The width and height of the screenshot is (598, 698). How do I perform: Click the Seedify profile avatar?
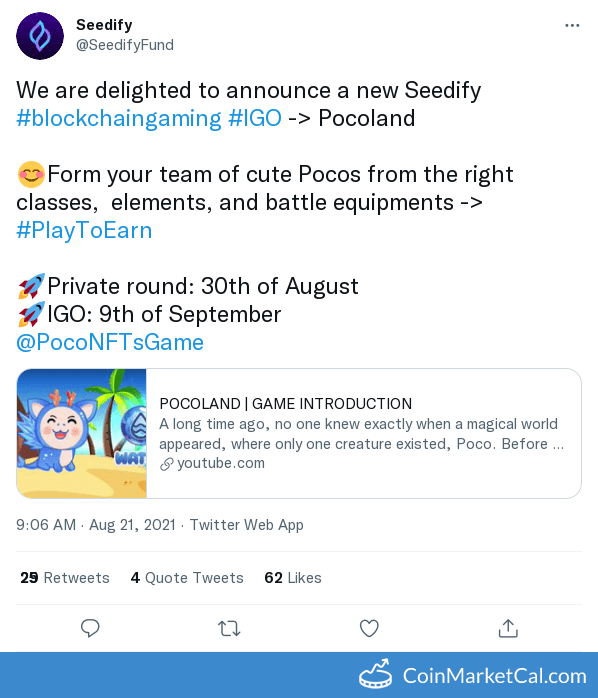40,36
